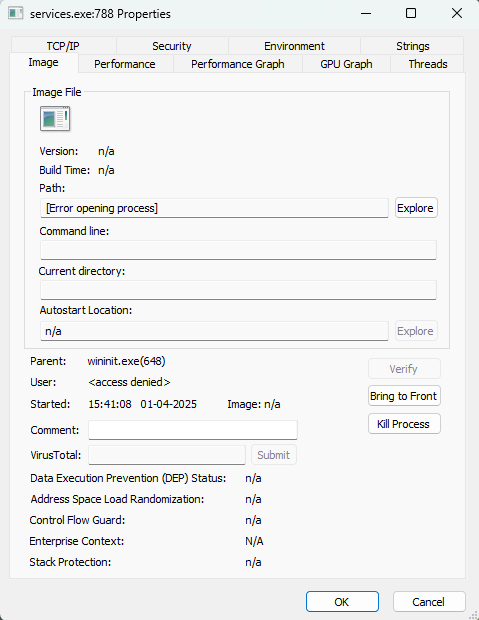Confirm the dialog with OK
Screen dimensions: 479x620
[x=342, y=602]
